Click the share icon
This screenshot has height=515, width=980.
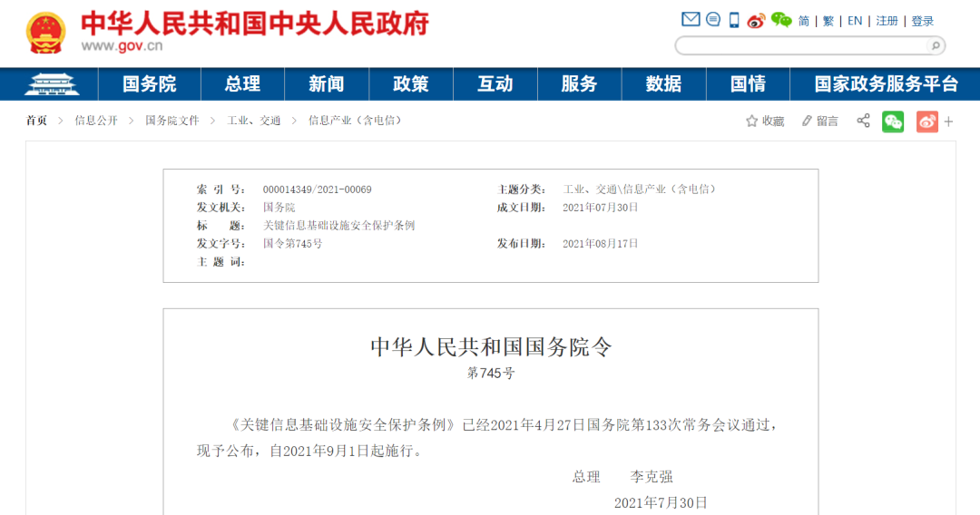point(863,121)
